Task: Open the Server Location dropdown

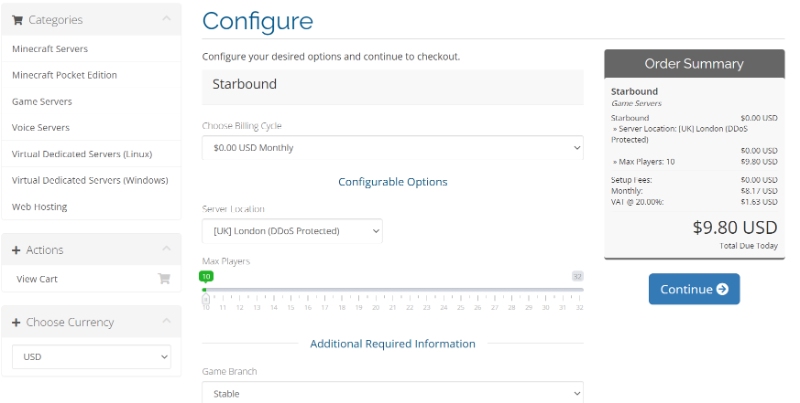Action: [292, 231]
